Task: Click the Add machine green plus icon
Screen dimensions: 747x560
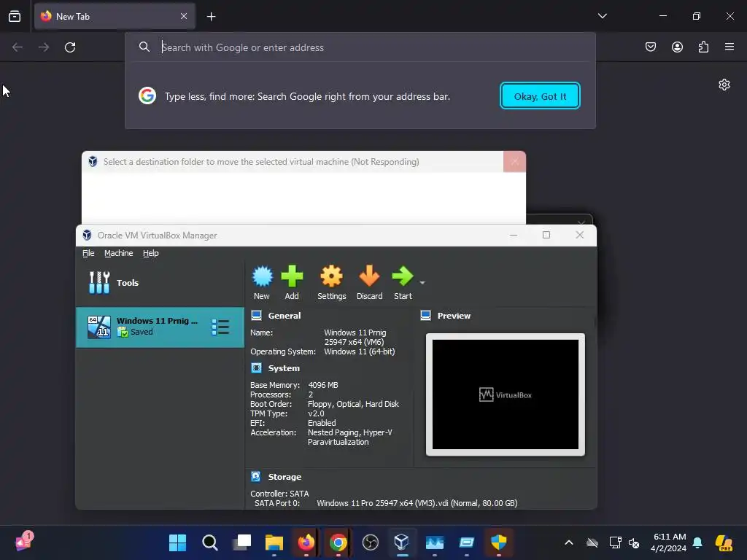Action: tap(292, 276)
